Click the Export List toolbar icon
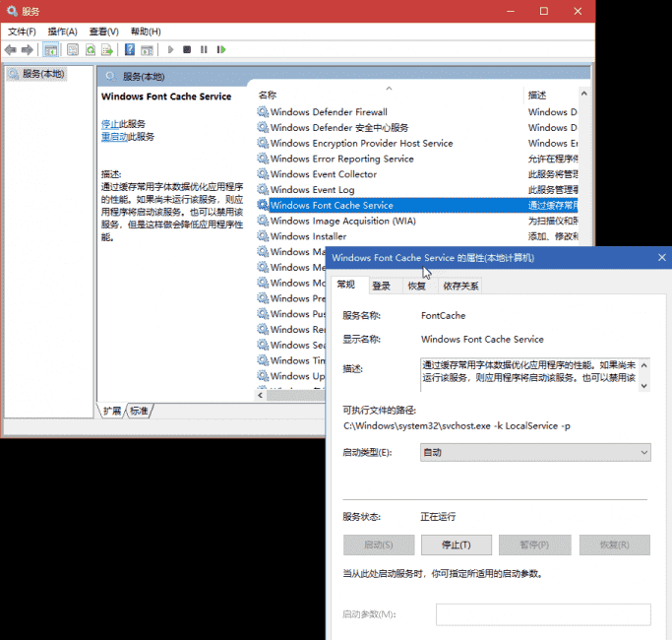 pos(107,50)
